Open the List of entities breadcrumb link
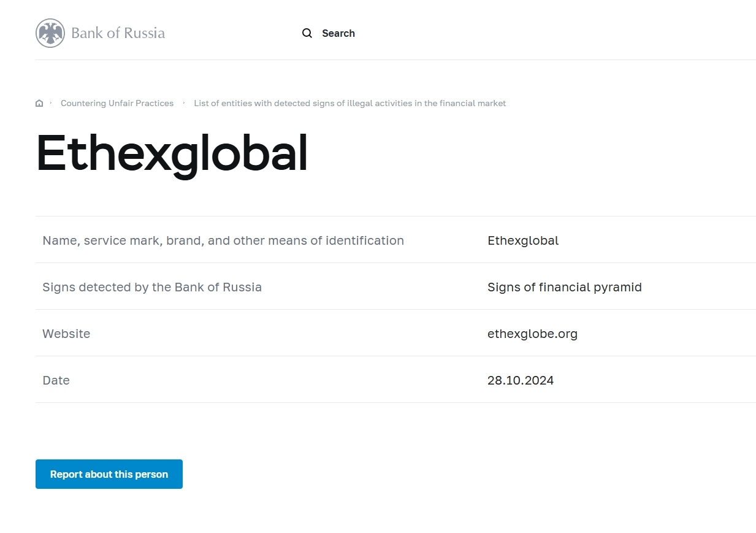Viewport: 756px width, 533px height. (x=349, y=104)
